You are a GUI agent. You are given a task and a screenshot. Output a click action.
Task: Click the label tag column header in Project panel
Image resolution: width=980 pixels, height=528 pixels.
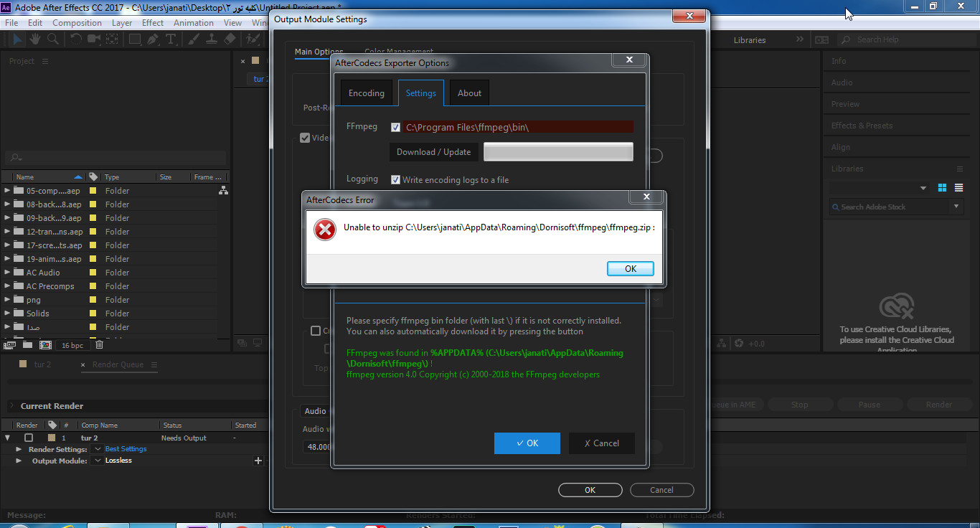coord(93,176)
